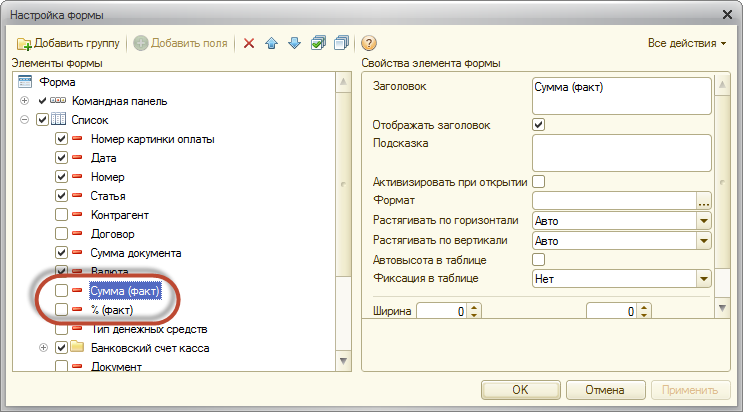Toggle checkbox for Номер картинки оплаты
Viewport: 743px width, 413px height.
(x=61, y=139)
